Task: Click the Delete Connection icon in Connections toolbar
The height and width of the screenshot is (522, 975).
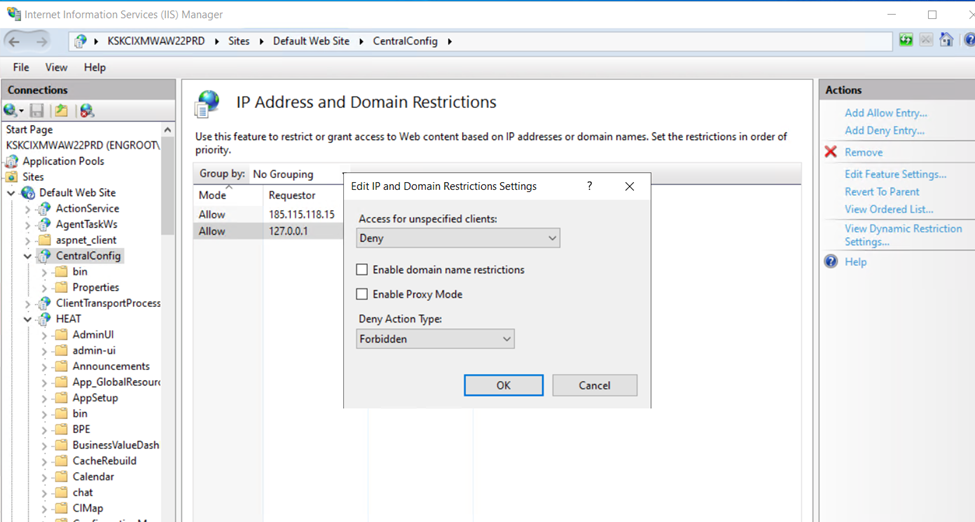Action: 87,111
